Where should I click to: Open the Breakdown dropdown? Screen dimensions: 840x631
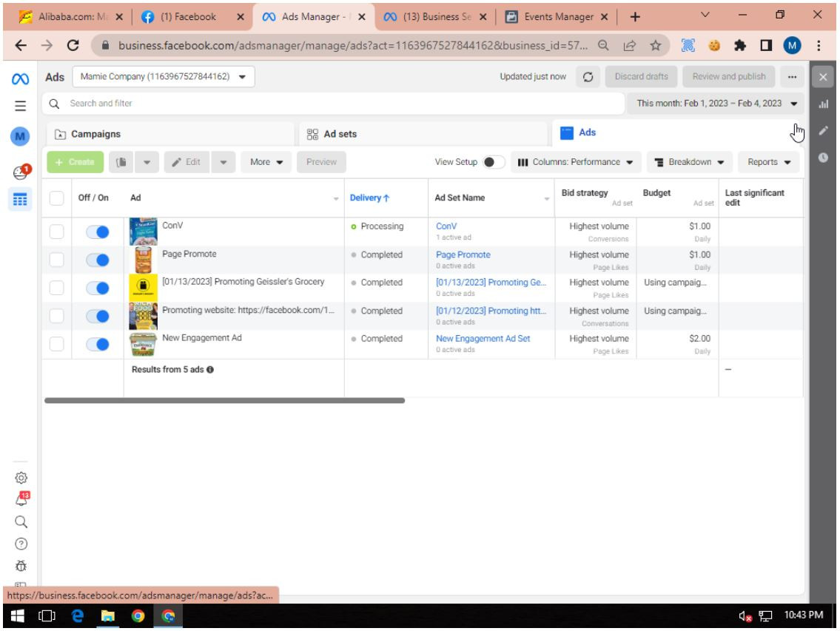690,162
